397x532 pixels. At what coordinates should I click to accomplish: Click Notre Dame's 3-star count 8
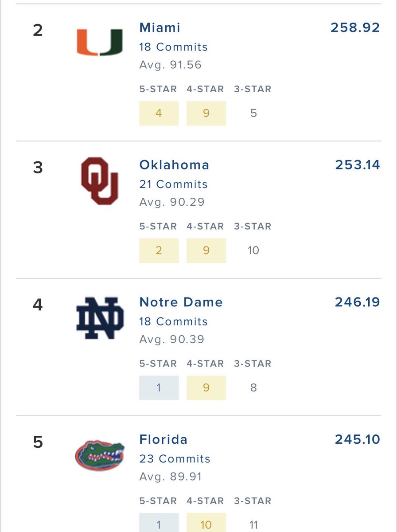tap(253, 388)
